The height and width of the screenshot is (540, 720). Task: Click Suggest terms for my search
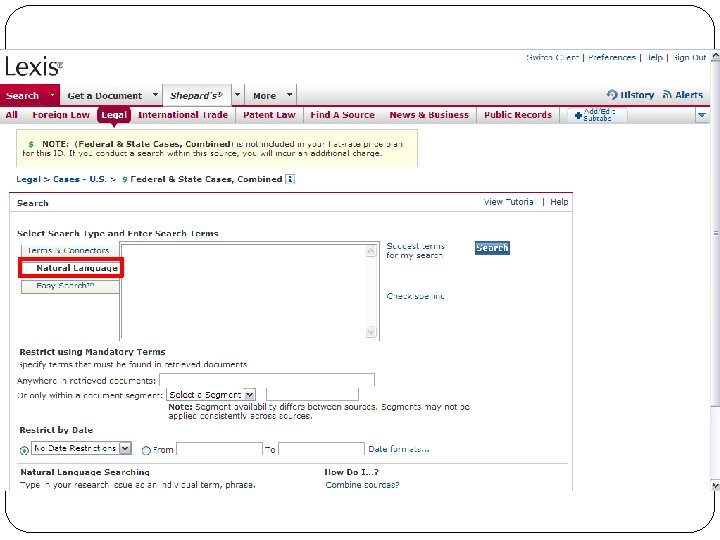coord(416,251)
